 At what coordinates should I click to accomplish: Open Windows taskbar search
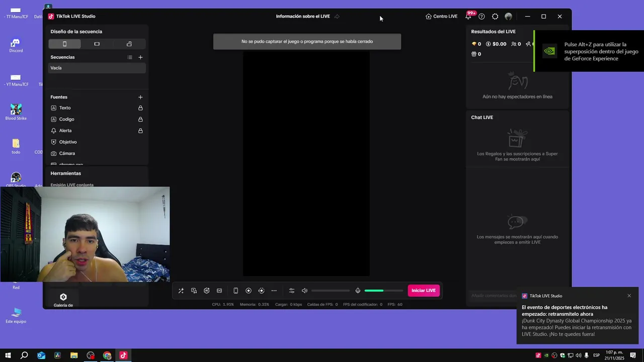click(24, 355)
